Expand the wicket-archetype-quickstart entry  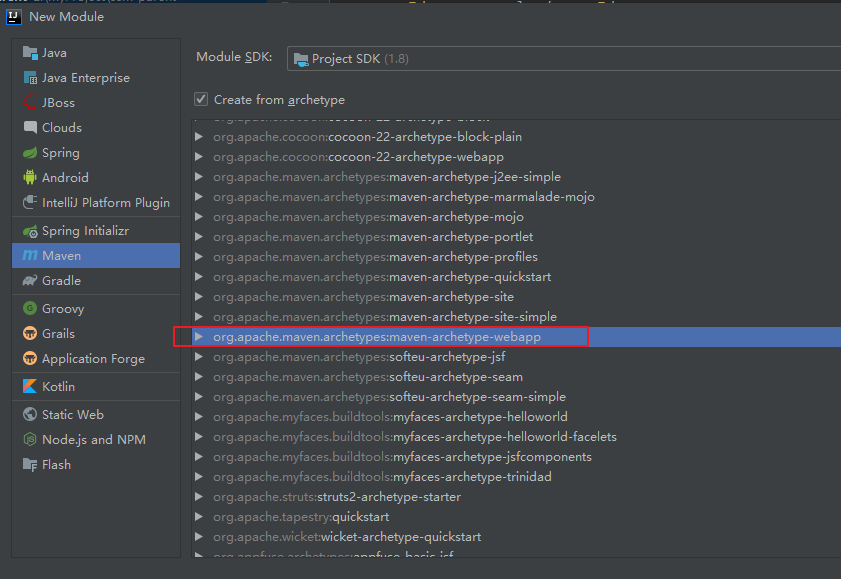199,537
